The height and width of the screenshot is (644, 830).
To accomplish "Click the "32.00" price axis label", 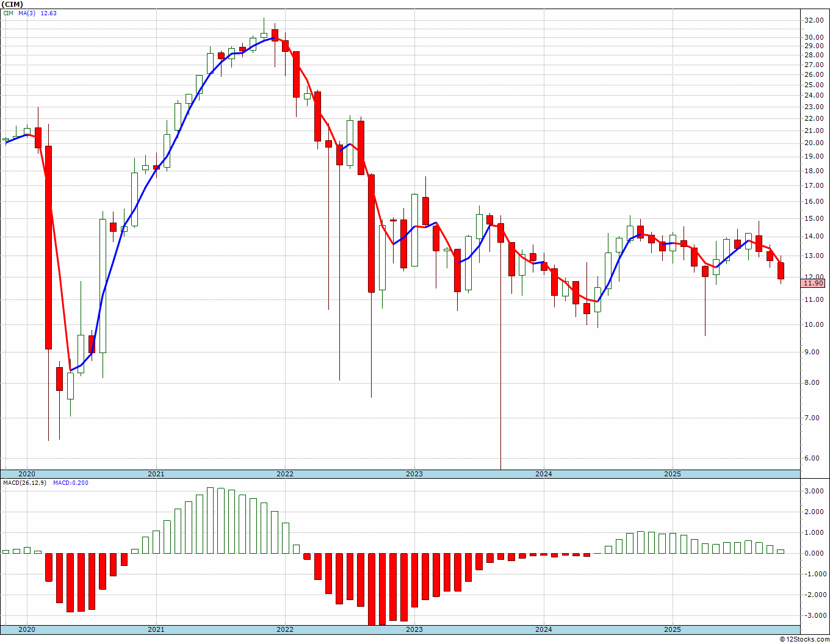I will coord(814,20).
